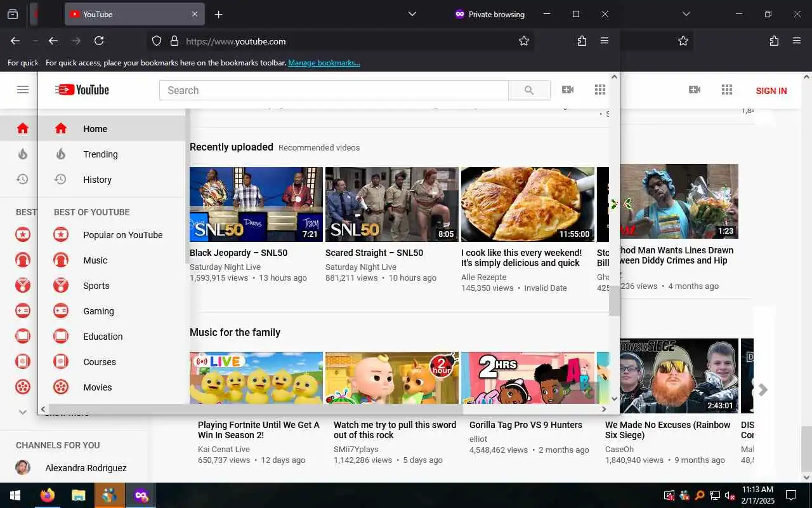Click the search input field in front window

coord(334,90)
